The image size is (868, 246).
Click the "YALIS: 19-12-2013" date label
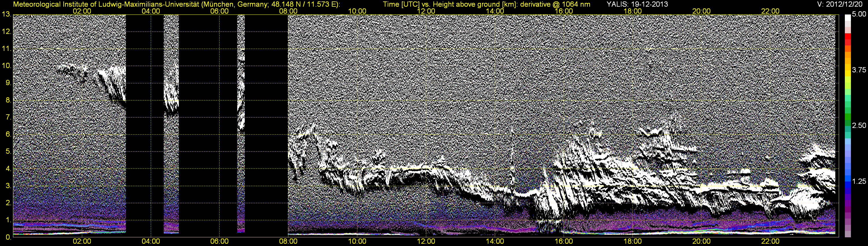(637, 4)
